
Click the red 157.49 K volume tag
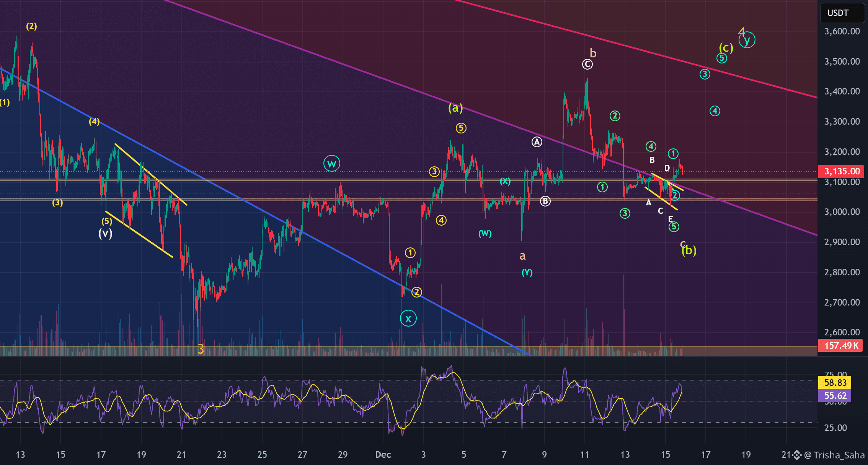[840, 346]
